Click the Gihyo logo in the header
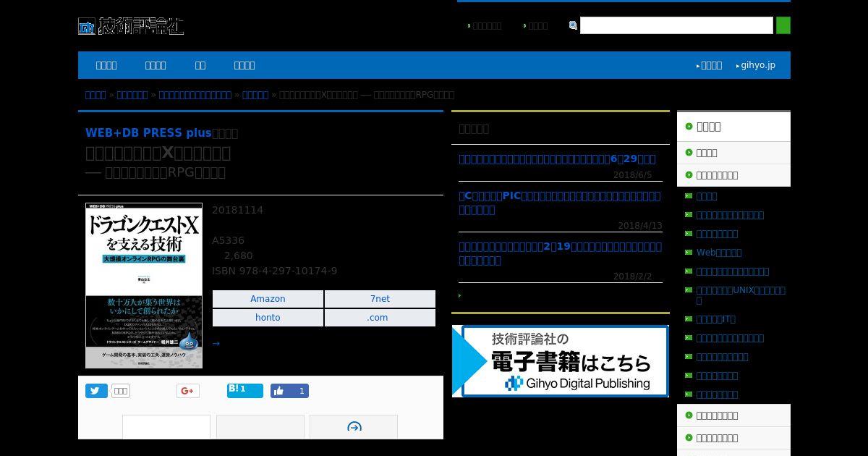This screenshot has width=868, height=456. (131, 26)
